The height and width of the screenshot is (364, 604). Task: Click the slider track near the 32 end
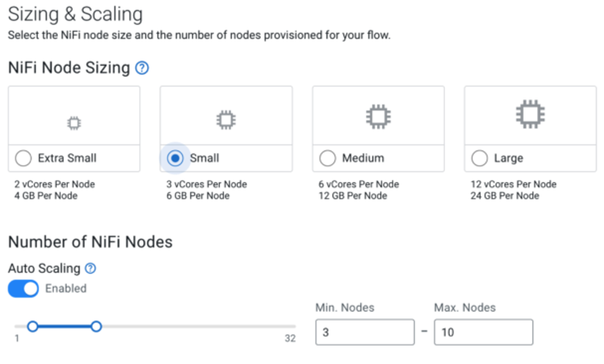point(285,327)
